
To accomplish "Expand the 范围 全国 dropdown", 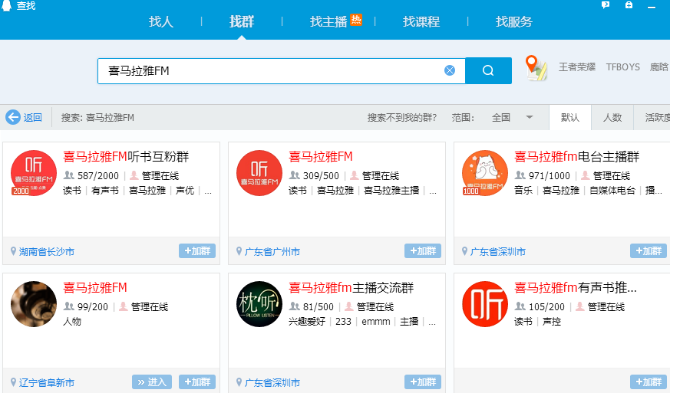I will [x=512, y=117].
